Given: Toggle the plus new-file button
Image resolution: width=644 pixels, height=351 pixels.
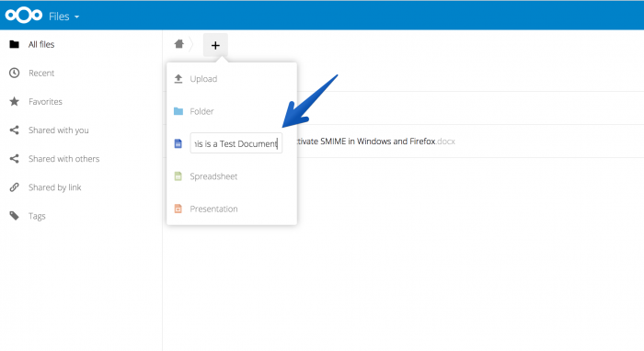Looking at the screenshot, I should [x=215, y=45].
